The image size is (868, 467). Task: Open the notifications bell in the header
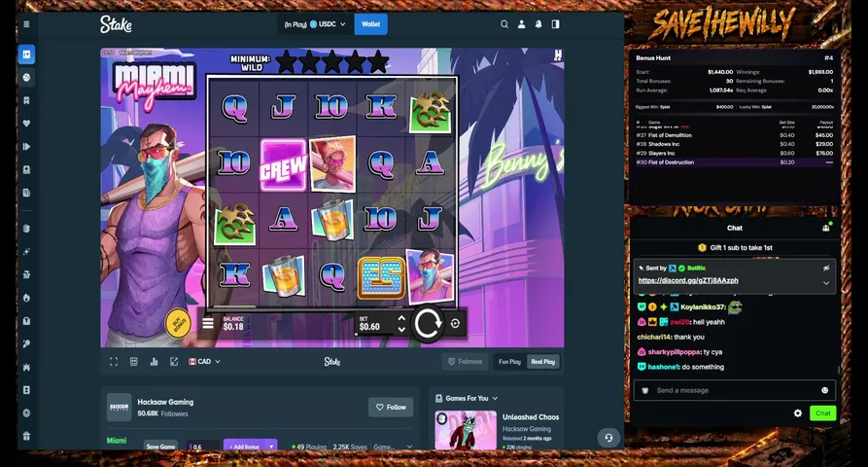[x=538, y=24]
